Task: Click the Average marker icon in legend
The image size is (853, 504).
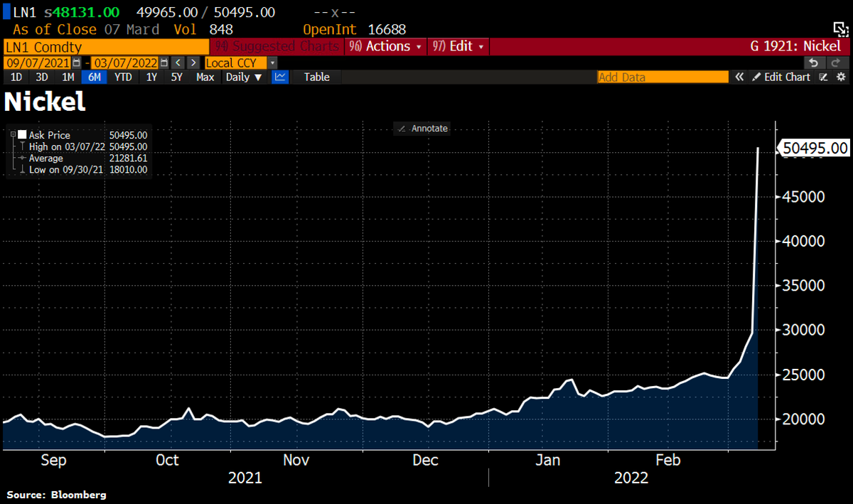Action: click(x=23, y=158)
